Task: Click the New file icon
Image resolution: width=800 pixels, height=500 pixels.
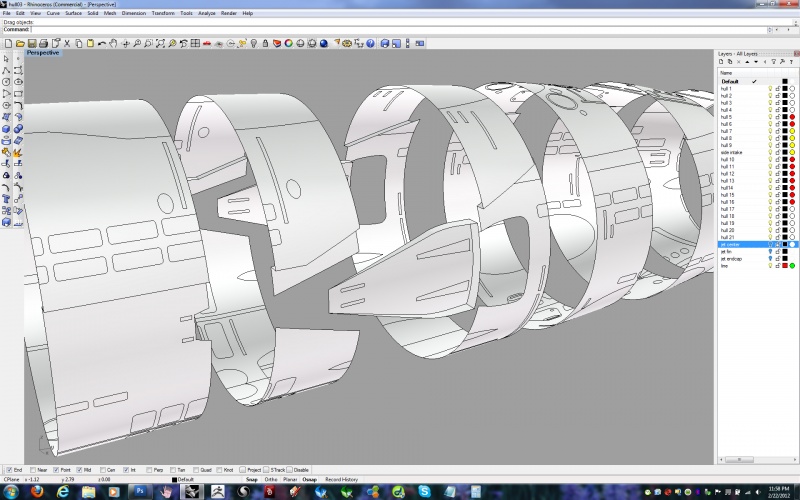Action: pos(9,43)
